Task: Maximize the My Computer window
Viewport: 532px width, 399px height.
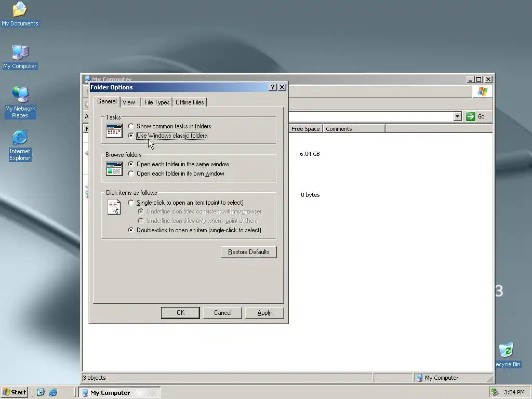Action: (x=478, y=79)
